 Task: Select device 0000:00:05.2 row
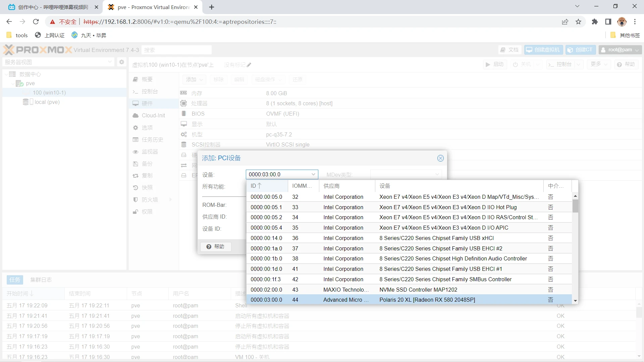point(409,217)
